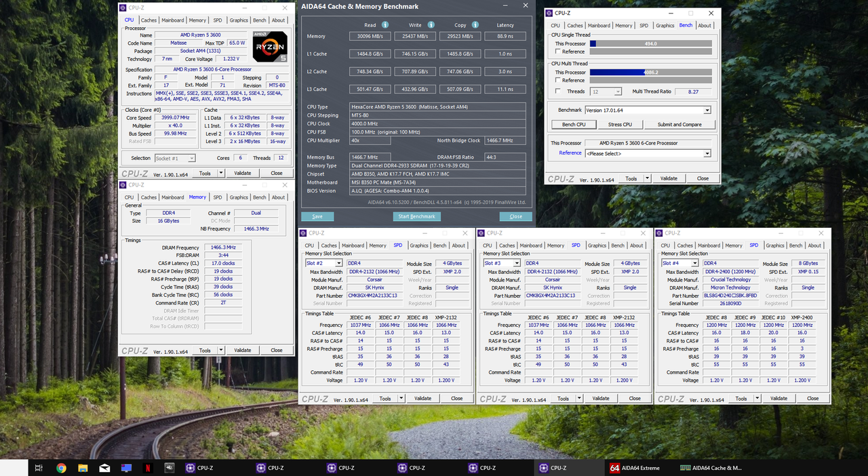This screenshot has height=476, width=868.
Task: Click part number BLS8G4D240 in the Slot #4 window
Action: click(x=730, y=296)
